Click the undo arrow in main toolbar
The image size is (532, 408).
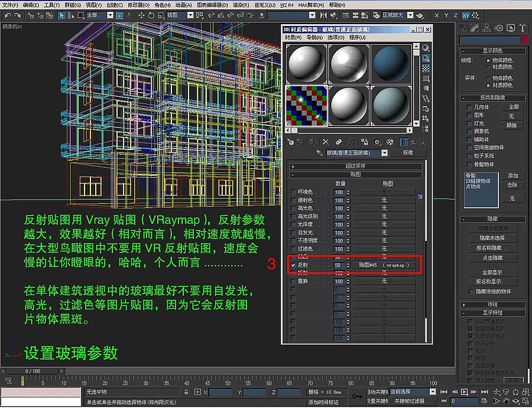[7, 15]
